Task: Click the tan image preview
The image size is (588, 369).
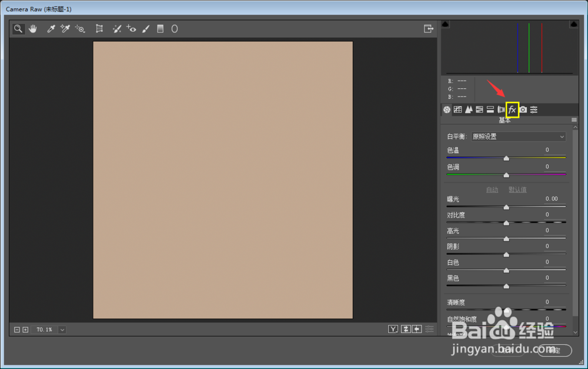Action: 223,180
